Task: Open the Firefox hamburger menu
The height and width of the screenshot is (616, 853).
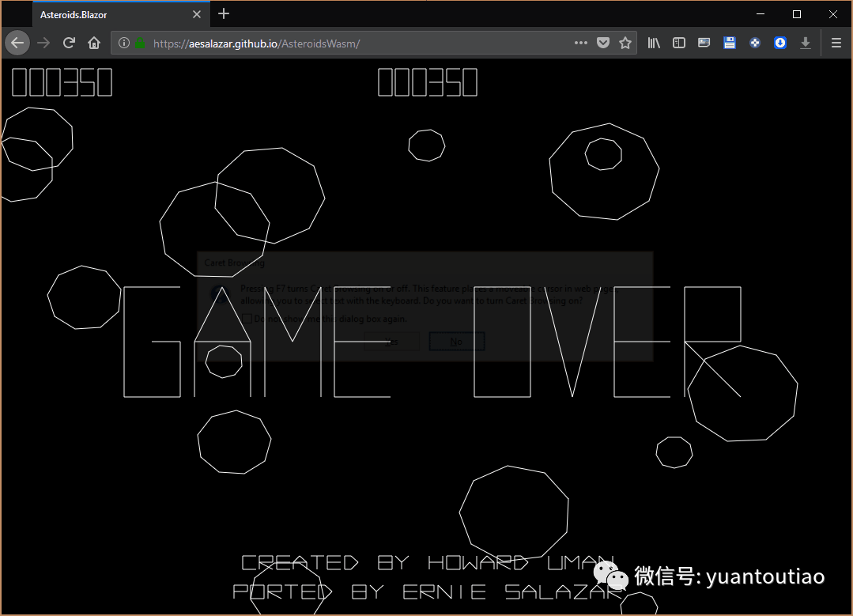Action: click(836, 43)
